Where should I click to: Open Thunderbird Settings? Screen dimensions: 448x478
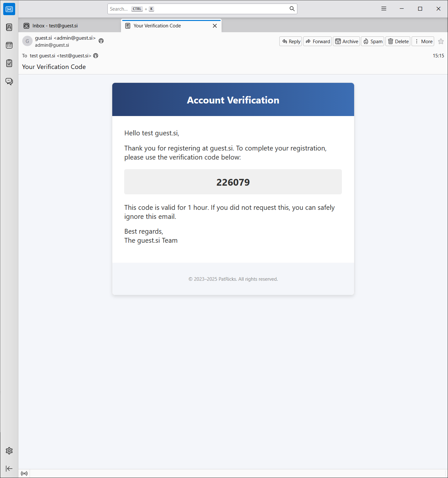(9, 451)
